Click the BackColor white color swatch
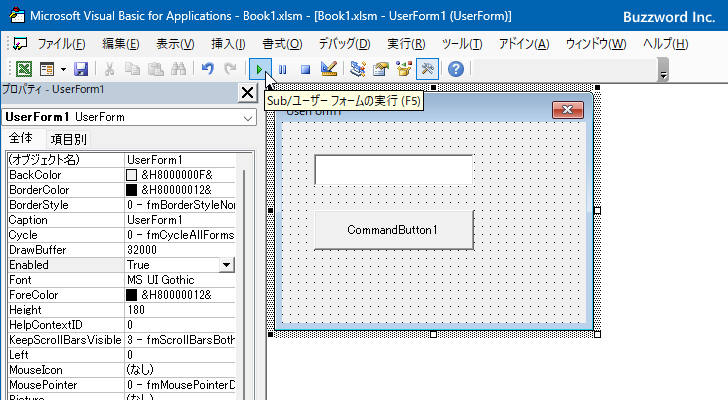The width and height of the screenshot is (728, 400). click(131, 175)
